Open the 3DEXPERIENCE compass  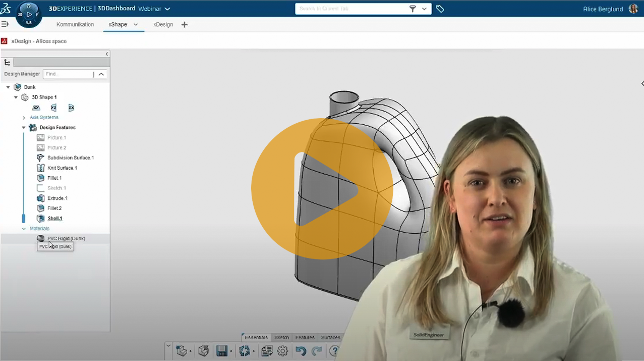(29, 14)
